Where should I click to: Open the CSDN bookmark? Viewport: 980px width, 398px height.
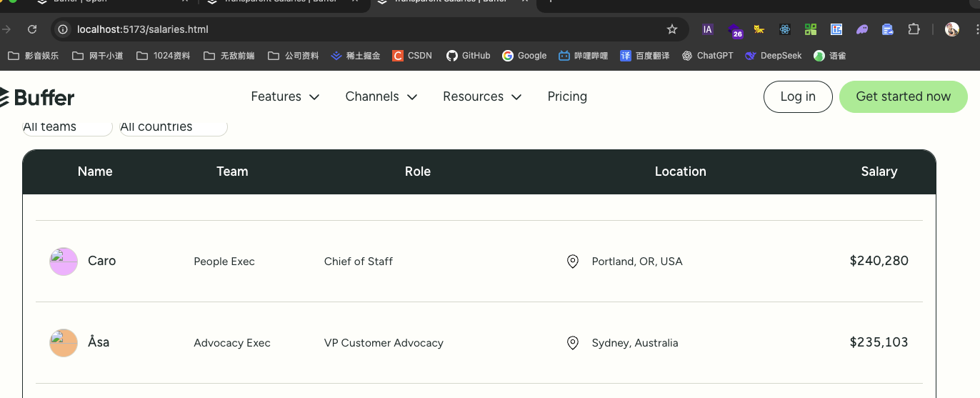pos(412,56)
